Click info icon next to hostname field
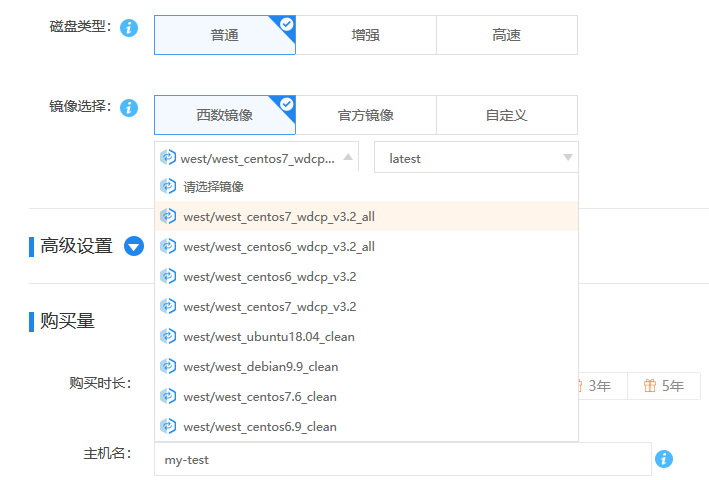This screenshot has width=709, height=480. [x=664, y=459]
